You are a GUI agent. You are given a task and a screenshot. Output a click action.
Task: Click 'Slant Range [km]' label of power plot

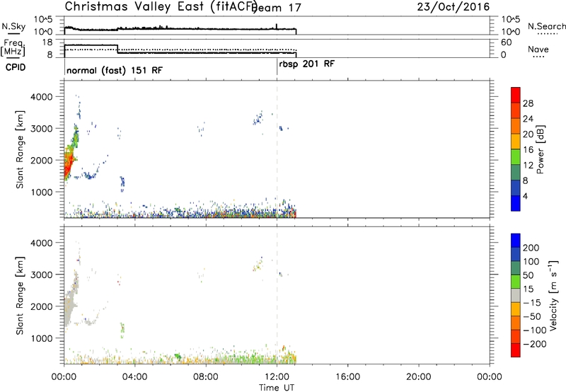tap(20, 149)
